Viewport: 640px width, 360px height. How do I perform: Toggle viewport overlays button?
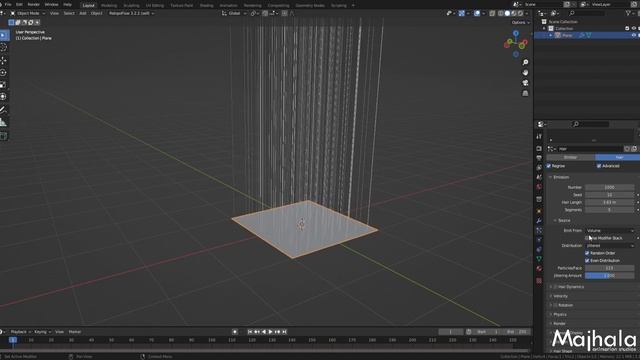477,13
